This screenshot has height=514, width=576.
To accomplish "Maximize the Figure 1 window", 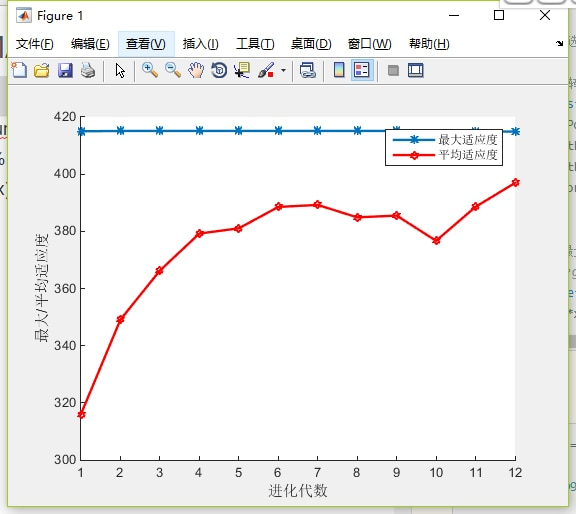I will click(x=499, y=15).
